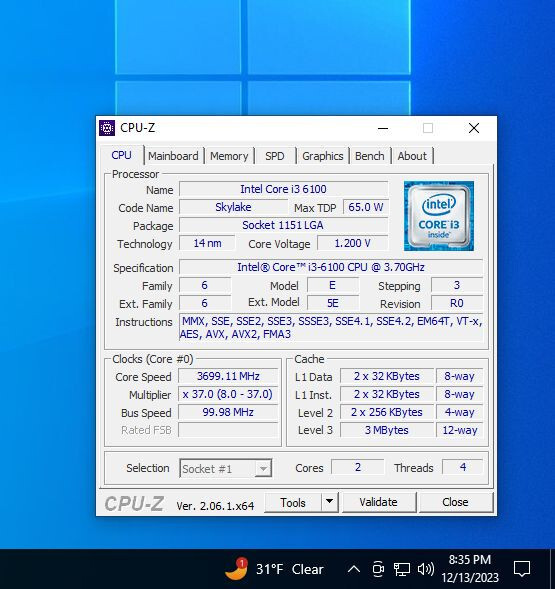Click the Level 3 cache value 3 MBytes
The width and height of the screenshot is (555, 589).
click(387, 430)
